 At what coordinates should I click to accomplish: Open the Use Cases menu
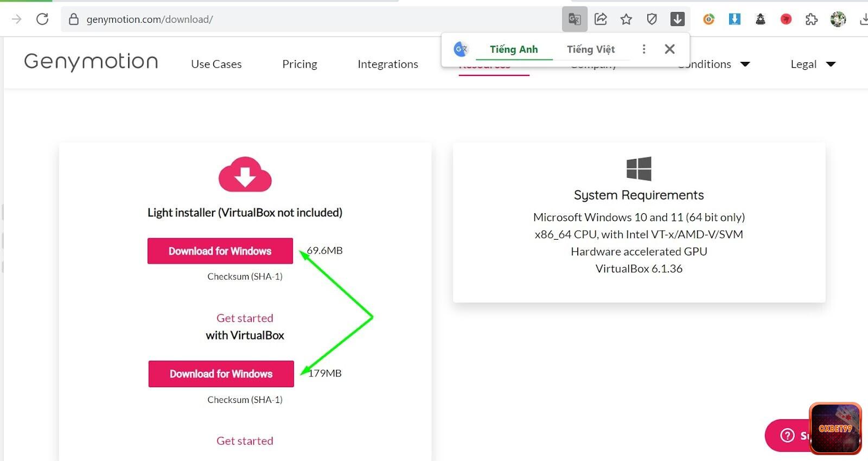[216, 64]
